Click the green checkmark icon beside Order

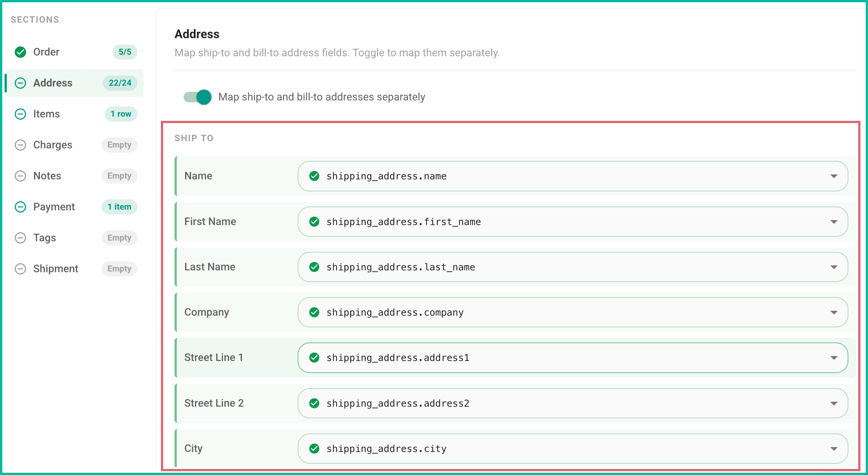[20, 52]
